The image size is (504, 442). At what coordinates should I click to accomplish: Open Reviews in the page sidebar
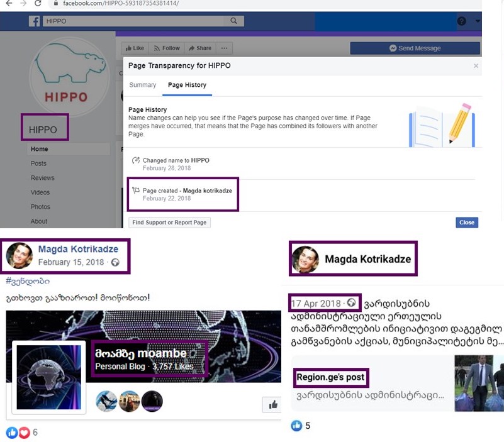point(42,178)
